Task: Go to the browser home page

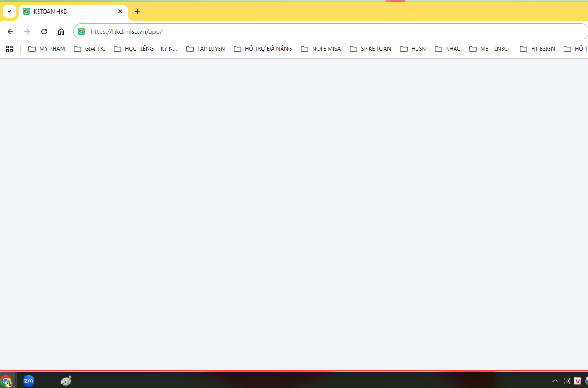Action: [61, 31]
